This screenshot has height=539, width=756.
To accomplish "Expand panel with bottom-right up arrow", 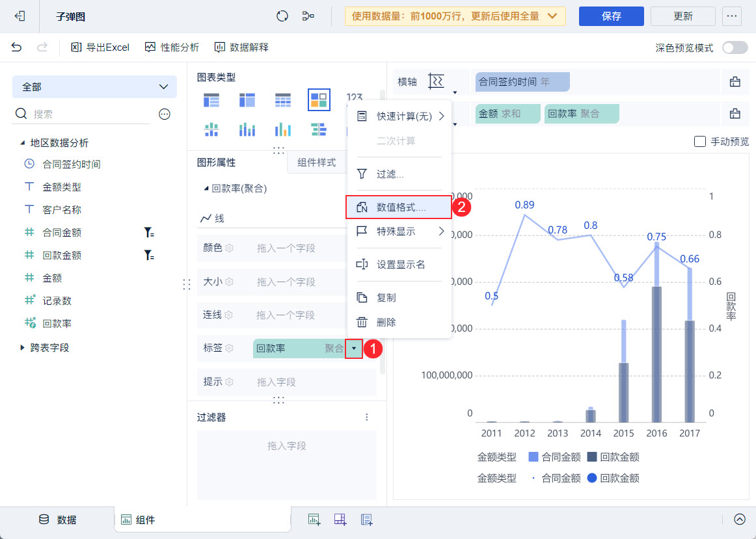I will point(739,519).
